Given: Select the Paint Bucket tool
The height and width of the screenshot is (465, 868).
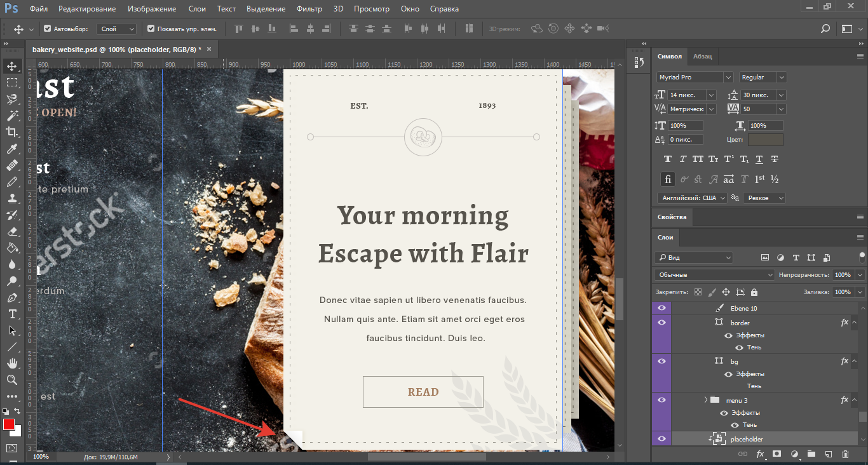Looking at the screenshot, I should click(x=12, y=248).
